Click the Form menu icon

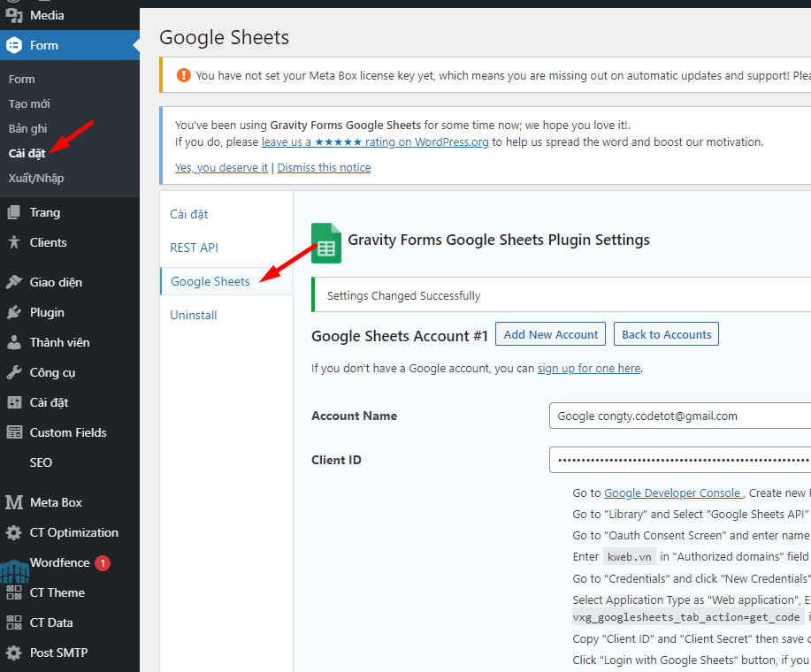(14, 45)
